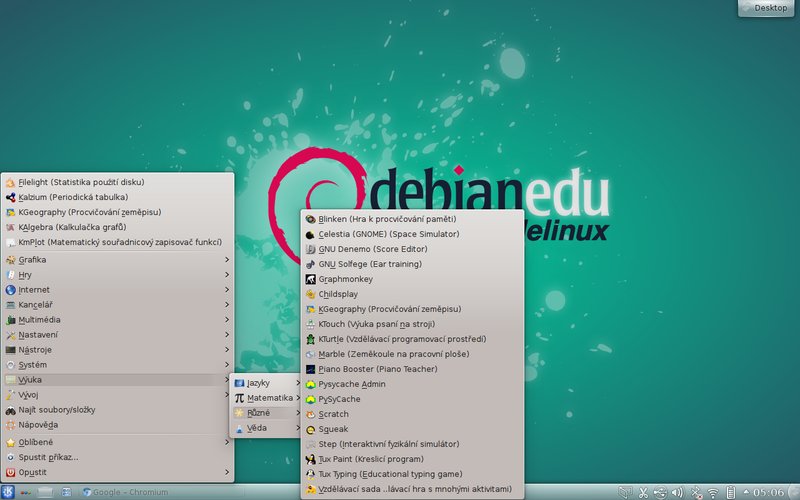Choose Spustit příkaz...
Viewport: 800px width, 500px height.
[x=118, y=458]
